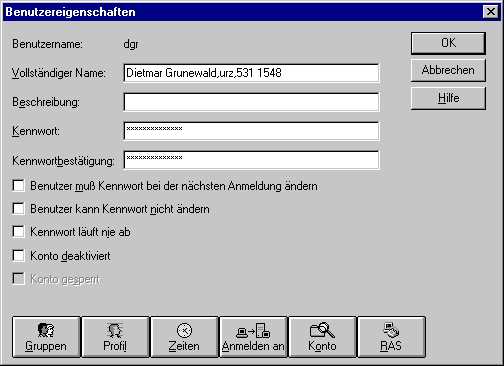Open the Zeiten logon hours button
The height and width of the screenshot is (366, 504).
184,337
